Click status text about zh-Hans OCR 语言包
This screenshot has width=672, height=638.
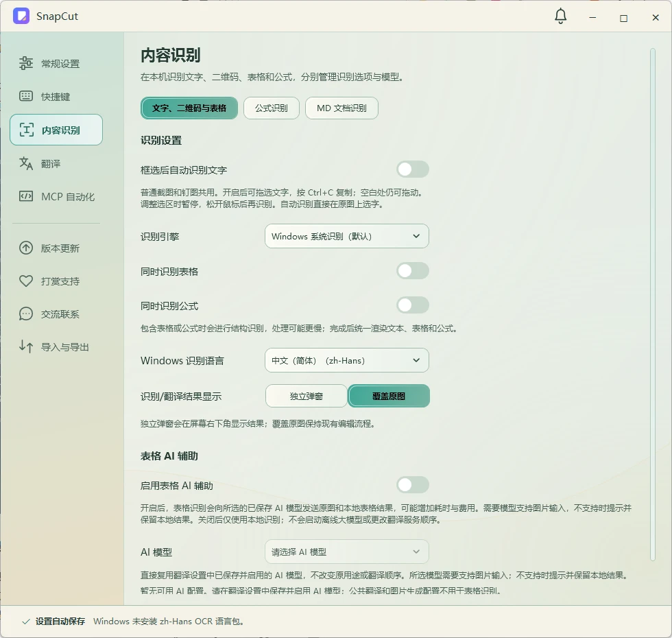tap(169, 622)
